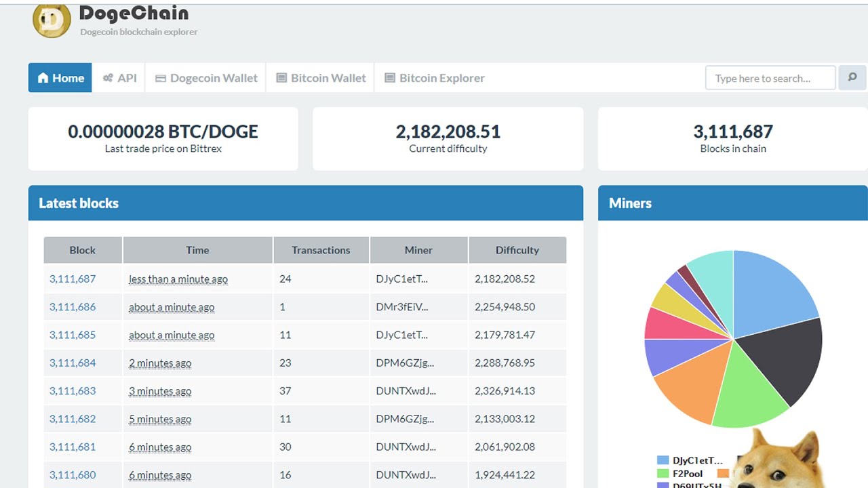This screenshot has height=488, width=868.
Task: Open block 3,111,681 link
Action: pyautogui.click(x=73, y=447)
